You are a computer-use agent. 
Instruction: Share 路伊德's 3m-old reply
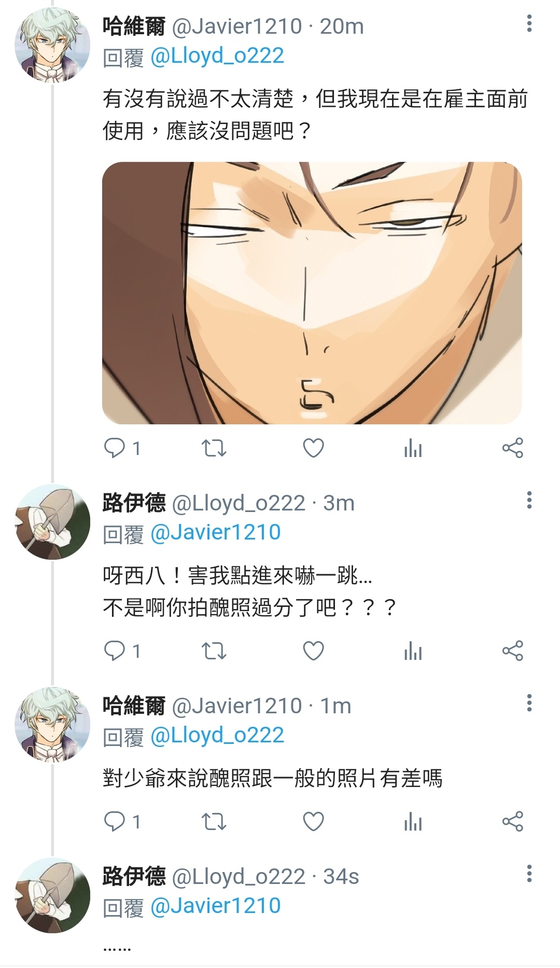click(x=513, y=651)
